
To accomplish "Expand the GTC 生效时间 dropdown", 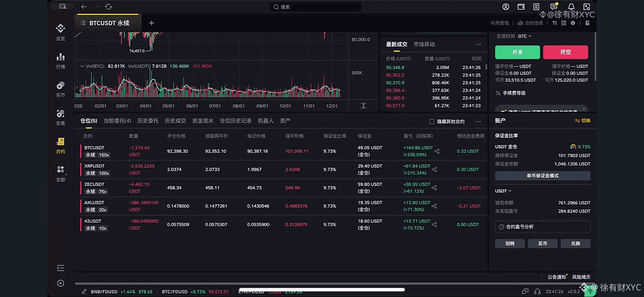I will [524, 36].
